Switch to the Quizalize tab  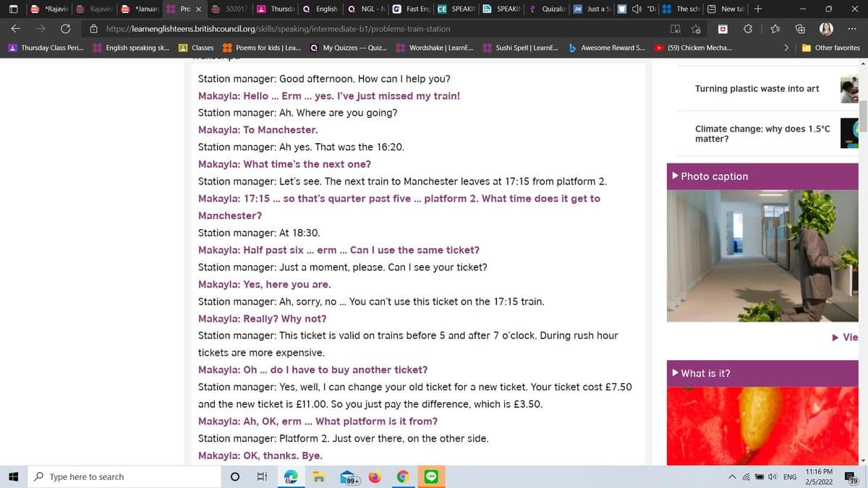point(548,9)
